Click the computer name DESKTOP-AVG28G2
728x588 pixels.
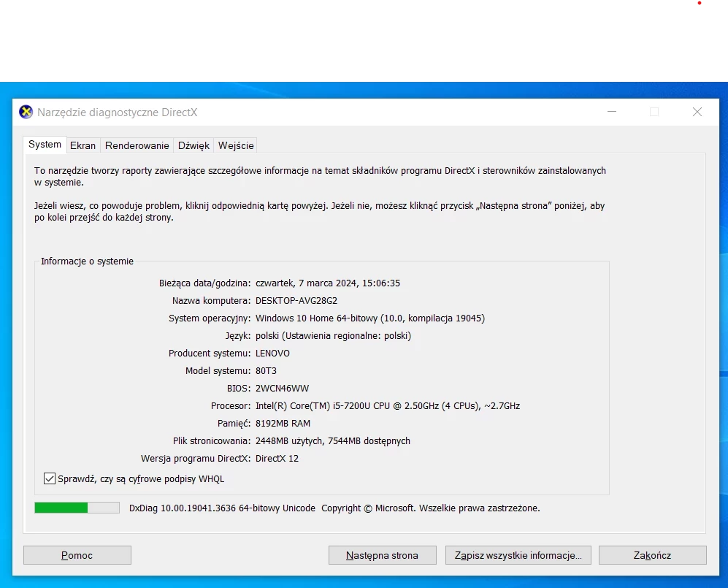(x=296, y=300)
